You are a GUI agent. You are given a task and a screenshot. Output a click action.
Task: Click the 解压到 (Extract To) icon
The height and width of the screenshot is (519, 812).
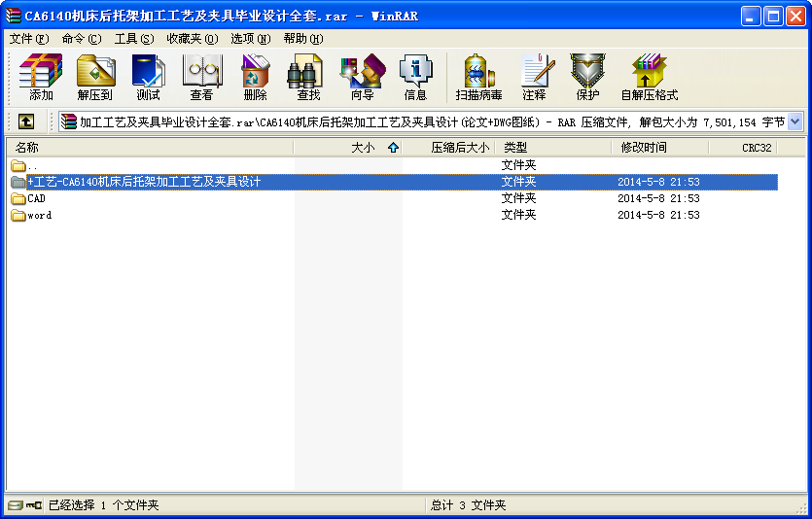[95, 78]
